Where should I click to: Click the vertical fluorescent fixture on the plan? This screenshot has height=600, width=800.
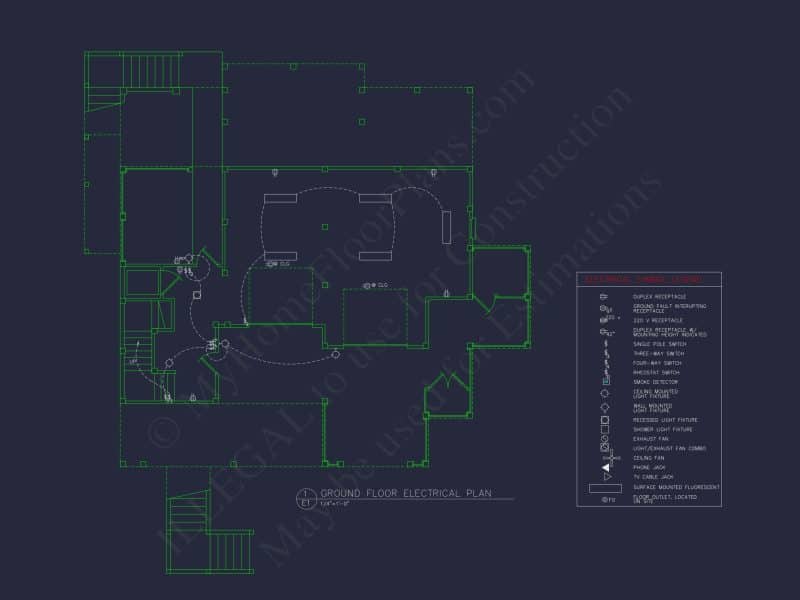446,227
